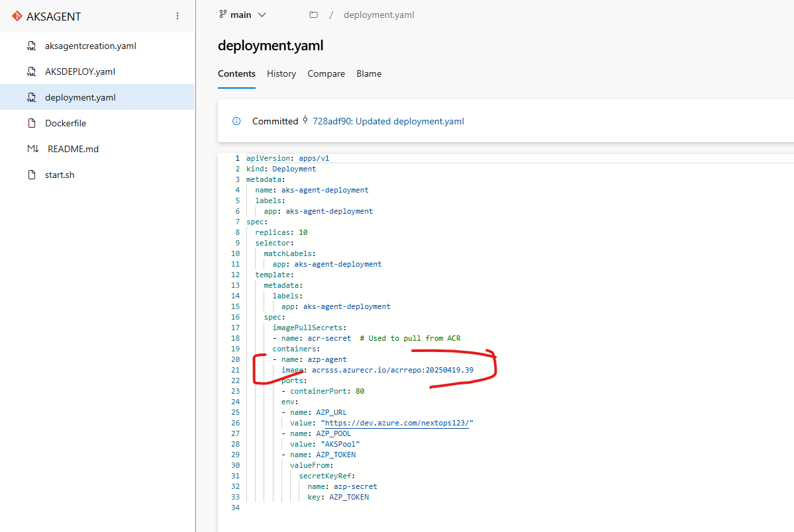Click line number 21 in the gutter

pos(236,370)
